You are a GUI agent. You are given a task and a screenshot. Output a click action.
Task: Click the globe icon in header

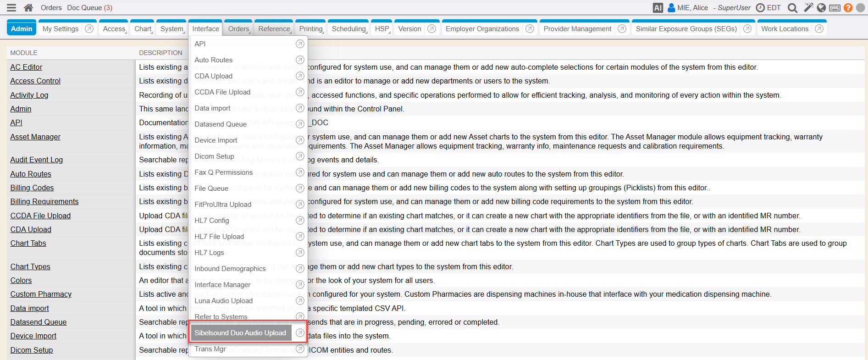[822, 8]
